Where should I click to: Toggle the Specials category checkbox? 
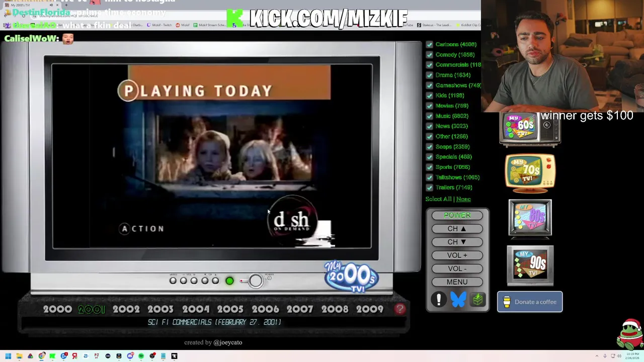429,157
